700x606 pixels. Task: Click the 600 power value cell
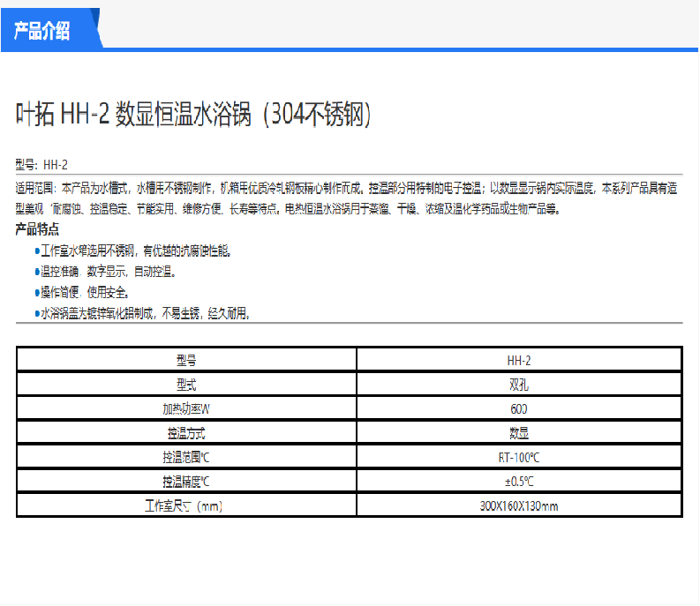519,408
